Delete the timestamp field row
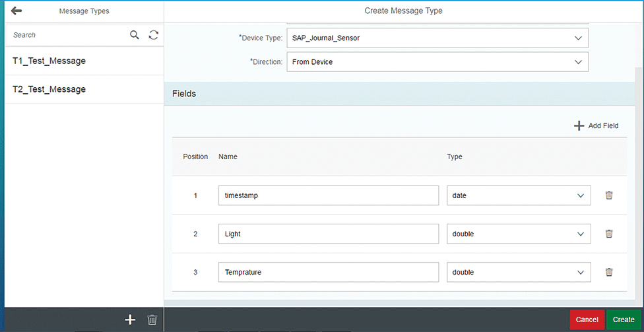Screen dimensions: 644x332 click(x=609, y=195)
